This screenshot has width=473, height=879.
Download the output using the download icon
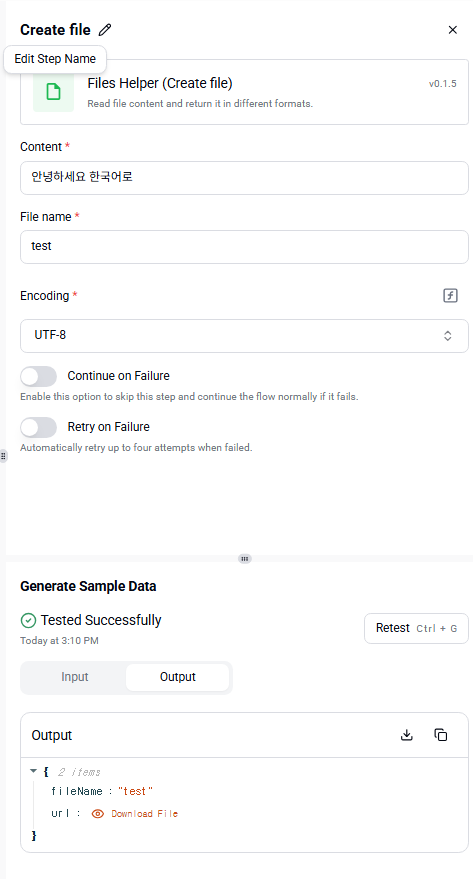coord(407,735)
